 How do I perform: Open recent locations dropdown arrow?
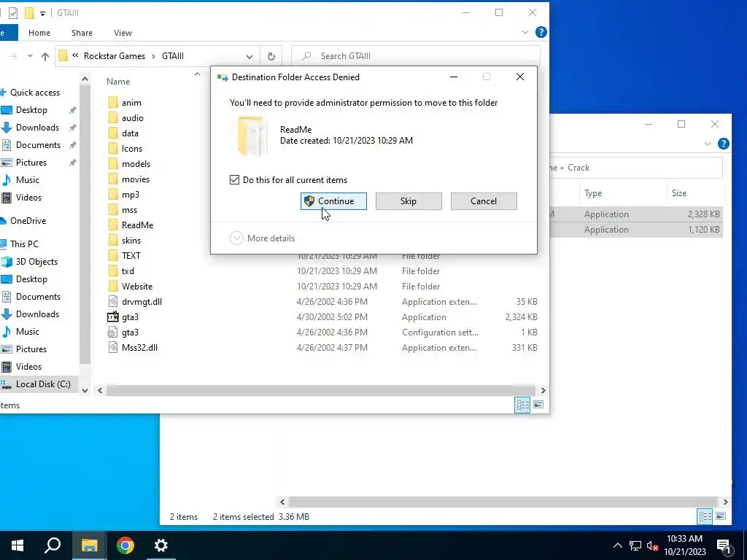30,56
